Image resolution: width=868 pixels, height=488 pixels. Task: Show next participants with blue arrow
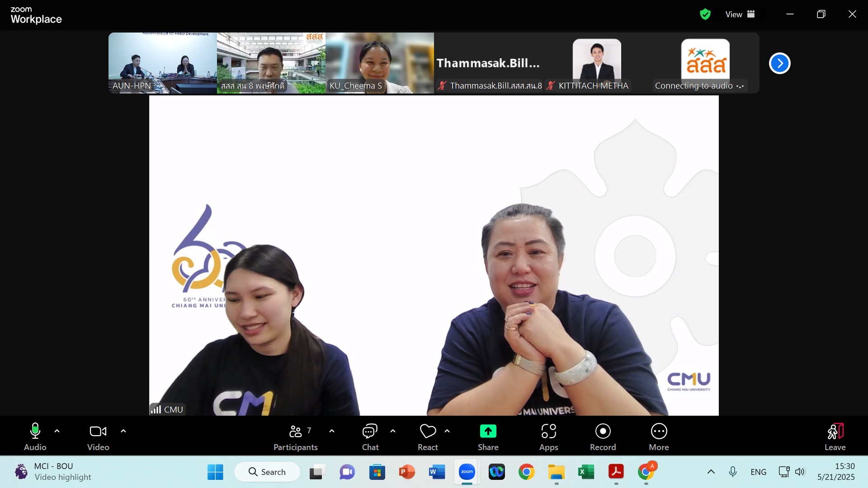(779, 63)
